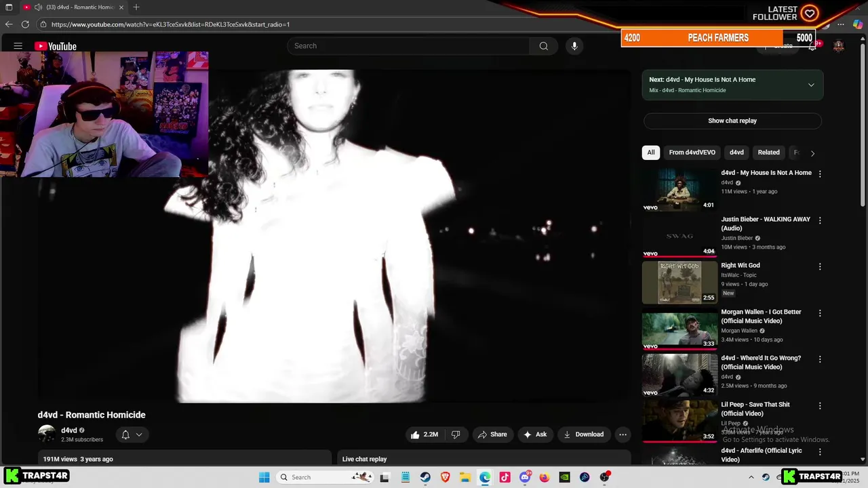868x488 pixels.
Task: Toggle channel notification bell for d4vd
Action: [x=125, y=434]
